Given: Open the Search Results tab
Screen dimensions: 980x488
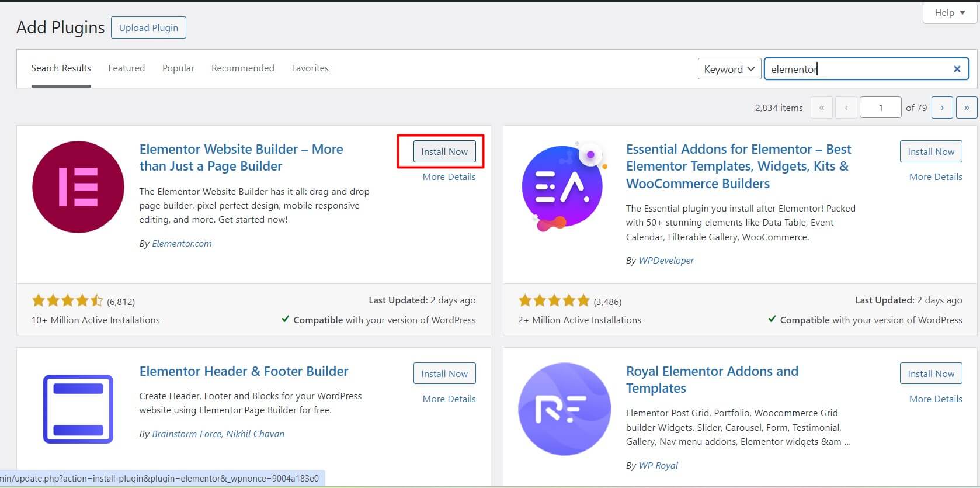Looking at the screenshot, I should point(61,68).
